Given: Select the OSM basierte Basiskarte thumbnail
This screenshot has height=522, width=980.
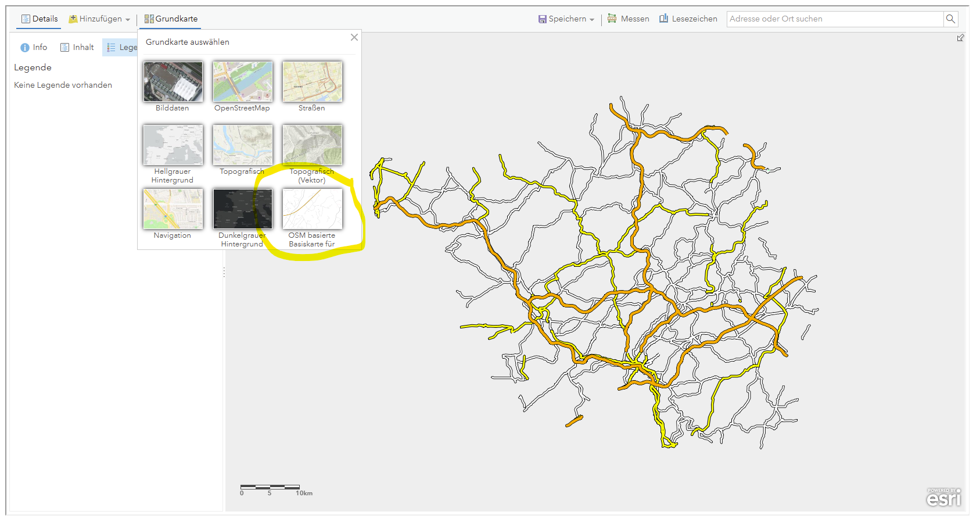Looking at the screenshot, I should tap(312, 209).
